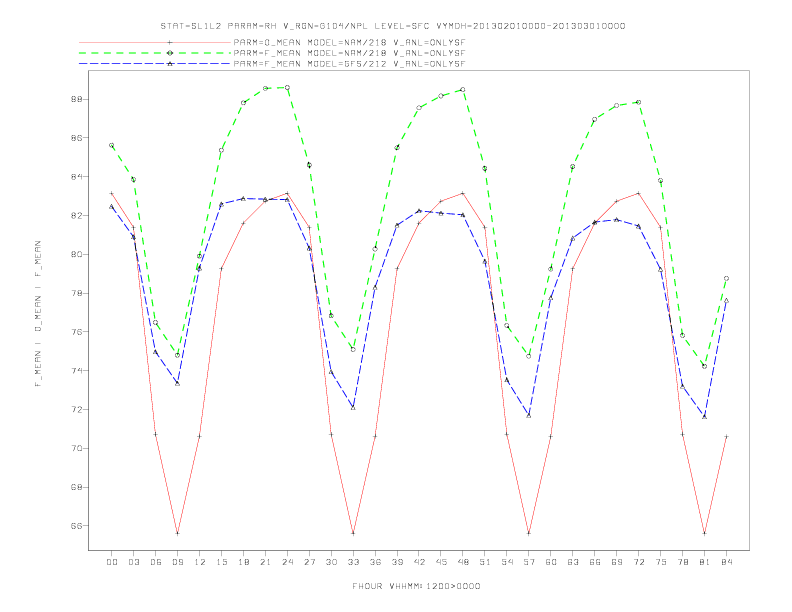Click x-axis tick label 63

click(x=573, y=562)
